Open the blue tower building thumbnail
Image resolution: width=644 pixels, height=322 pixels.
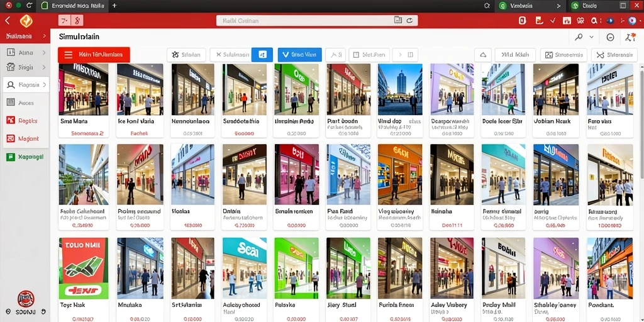click(x=400, y=89)
